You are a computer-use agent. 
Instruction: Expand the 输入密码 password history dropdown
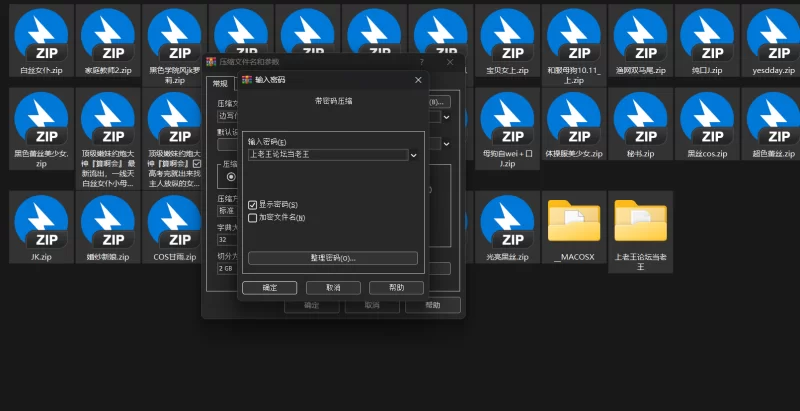tap(414, 155)
